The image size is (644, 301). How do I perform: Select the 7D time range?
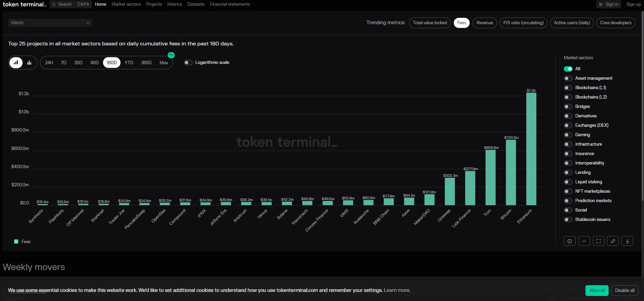(64, 63)
